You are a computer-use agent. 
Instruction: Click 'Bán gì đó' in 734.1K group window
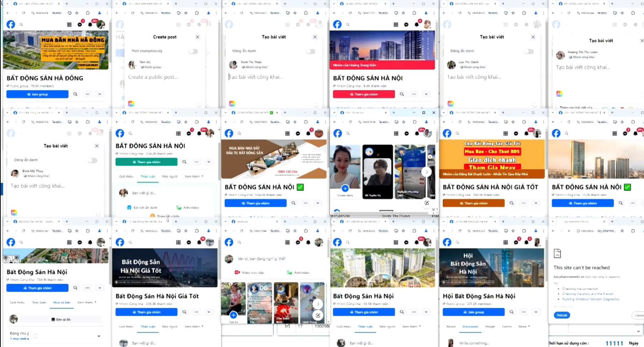point(61,320)
